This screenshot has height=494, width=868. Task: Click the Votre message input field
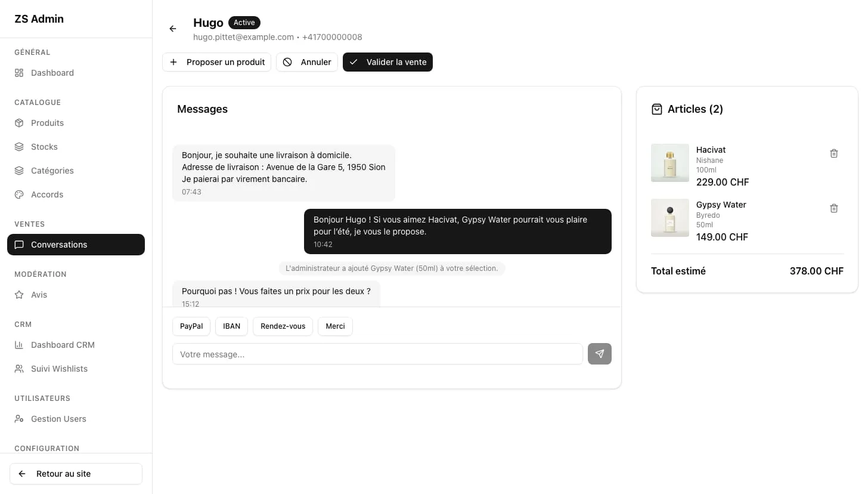(377, 354)
